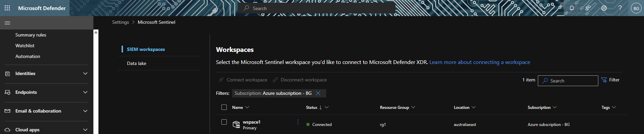The width and height of the screenshot is (644, 134).
Task: Select all workspaces header checkbox
Action: [224, 107]
